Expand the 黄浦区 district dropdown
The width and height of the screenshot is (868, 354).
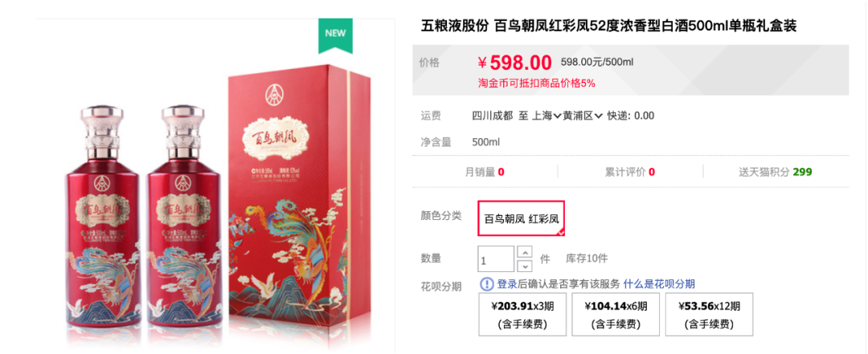click(x=583, y=116)
